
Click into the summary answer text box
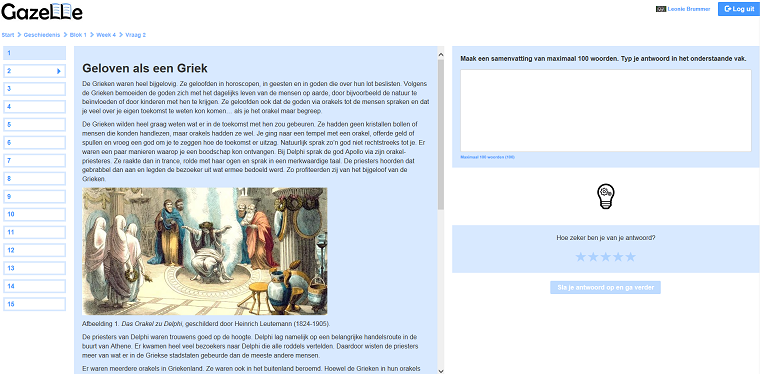[605, 111]
